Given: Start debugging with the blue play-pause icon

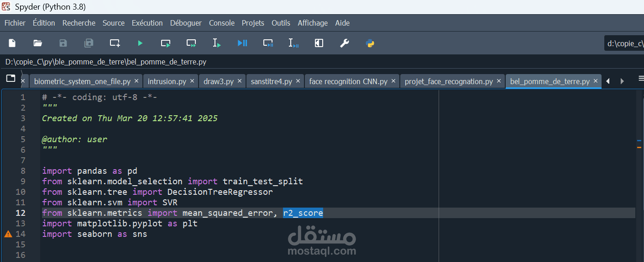Looking at the screenshot, I should click(x=242, y=43).
